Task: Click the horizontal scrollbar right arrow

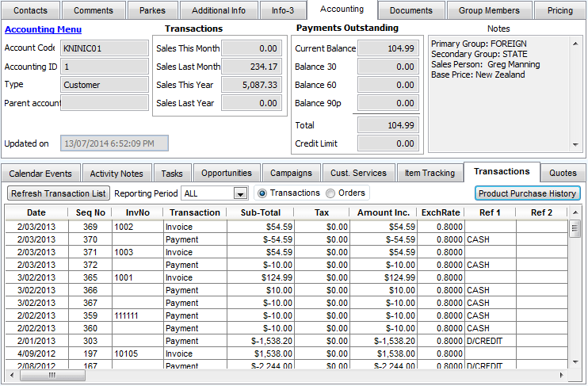Action: tap(561, 375)
